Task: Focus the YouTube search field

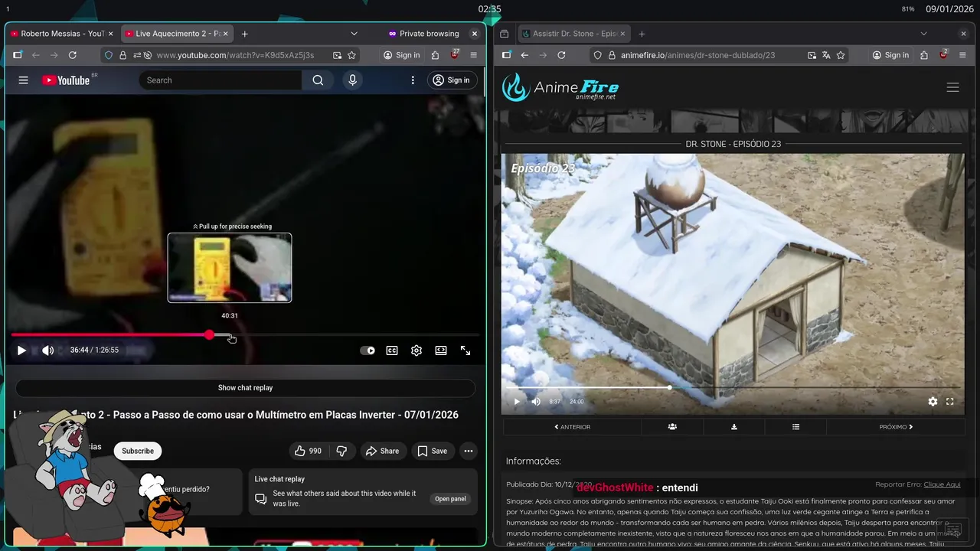Action: click(220, 80)
